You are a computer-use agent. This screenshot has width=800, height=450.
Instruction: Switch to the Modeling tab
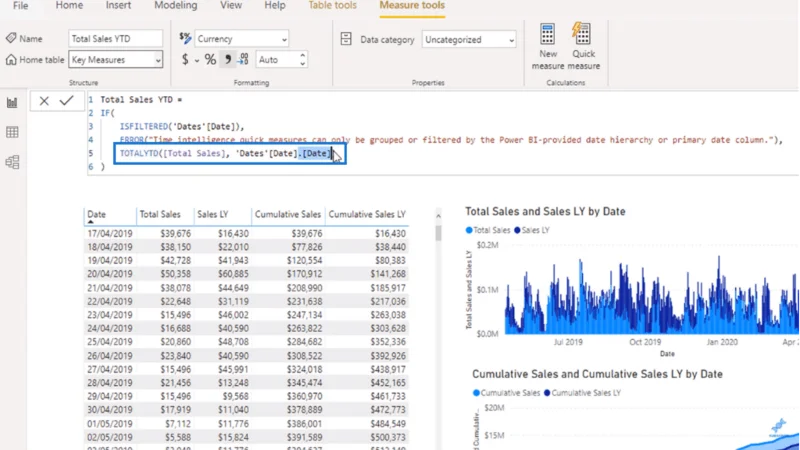[176, 6]
